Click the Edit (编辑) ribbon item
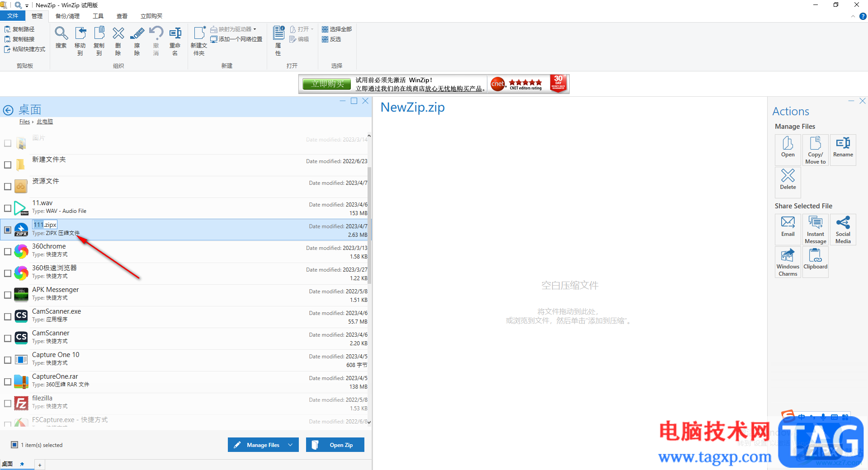This screenshot has width=868, height=470. pos(299,39)
